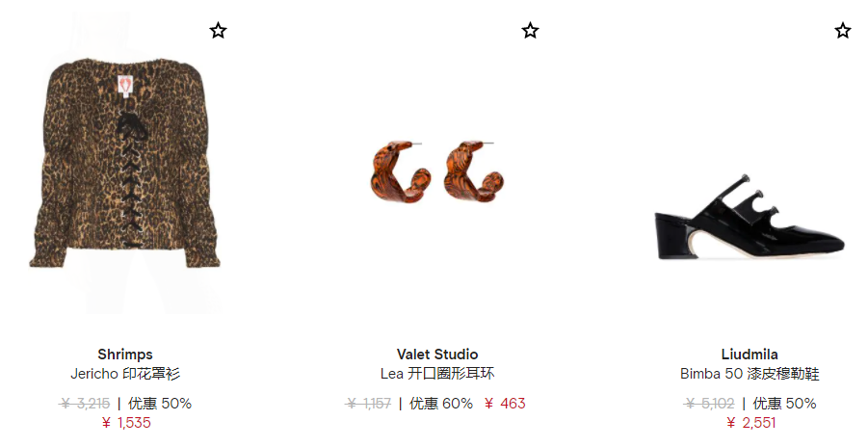
Task: Click sale price ¥ 2,551
Action: (x=750, y=423)
